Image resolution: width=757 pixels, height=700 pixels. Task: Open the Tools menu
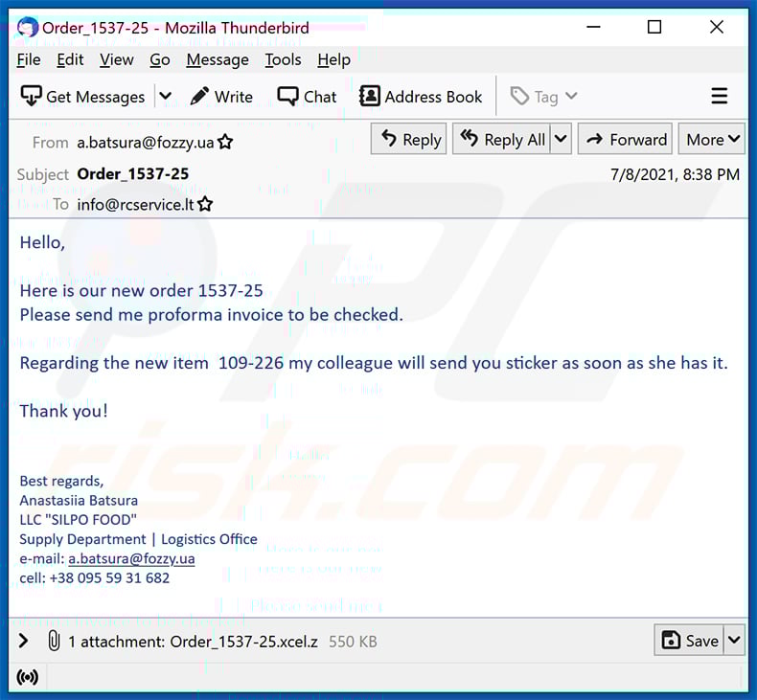pyautogui.click(x=283, y=59)
